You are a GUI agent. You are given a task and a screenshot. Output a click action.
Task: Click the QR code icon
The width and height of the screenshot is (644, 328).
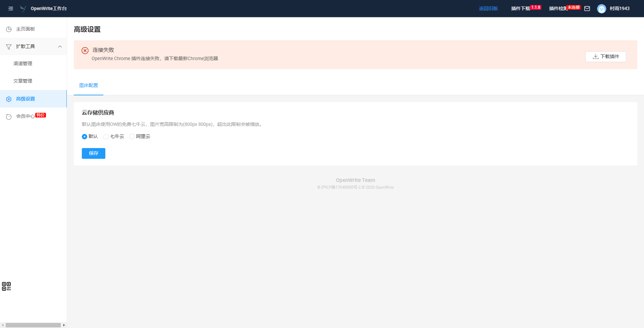pyautogui.click(x=6, y=286)
